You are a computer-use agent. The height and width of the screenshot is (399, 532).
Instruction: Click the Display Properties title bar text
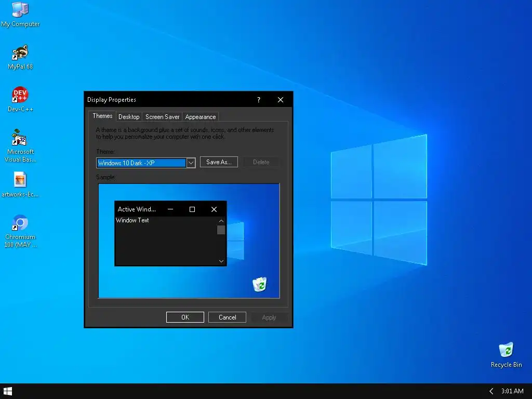point(112,100)
